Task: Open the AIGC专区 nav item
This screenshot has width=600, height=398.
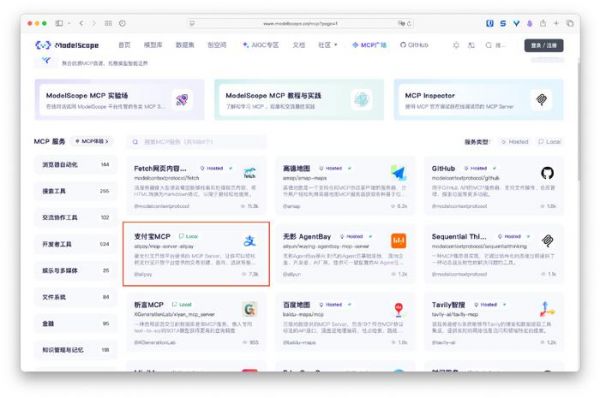Action: click(261, 45)
